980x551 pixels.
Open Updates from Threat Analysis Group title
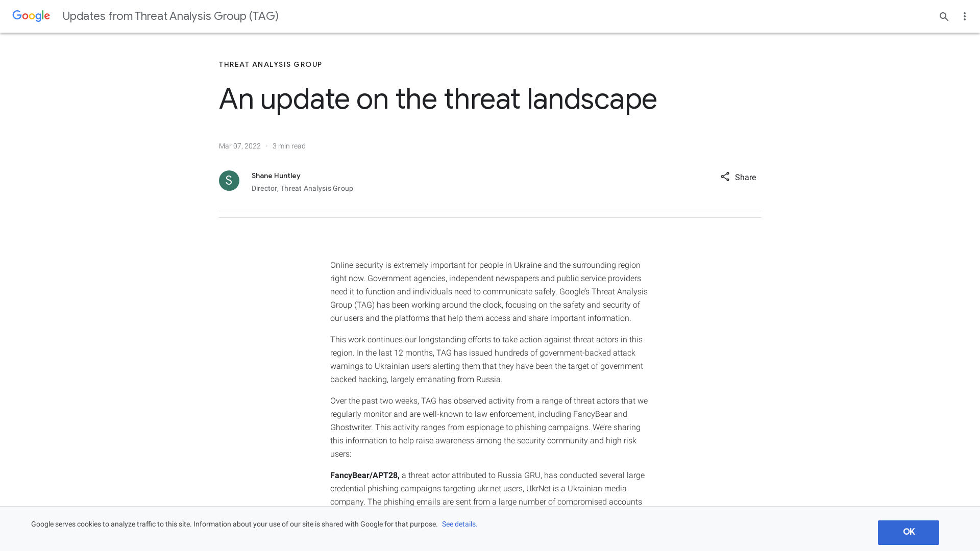(170, 16)
